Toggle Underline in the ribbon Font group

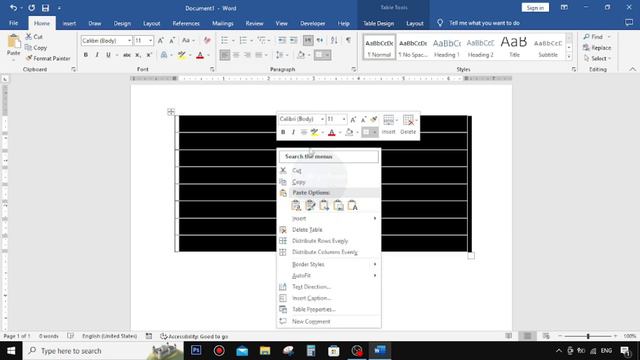[108, 55]
